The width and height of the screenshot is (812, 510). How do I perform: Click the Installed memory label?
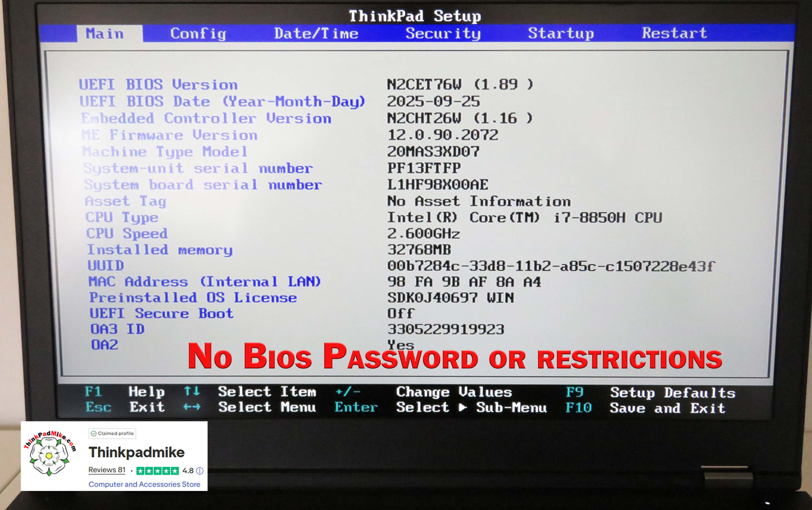click(x=160, y=250)
